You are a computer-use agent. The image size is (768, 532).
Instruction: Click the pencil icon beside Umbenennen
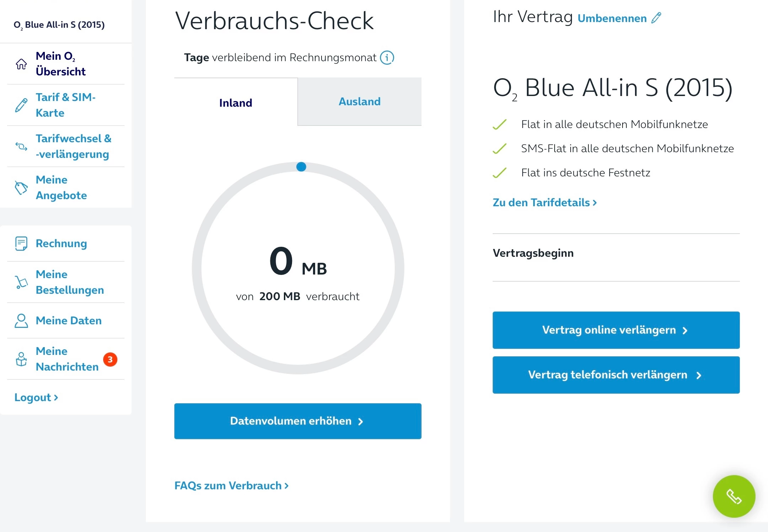tap(656, 18)
